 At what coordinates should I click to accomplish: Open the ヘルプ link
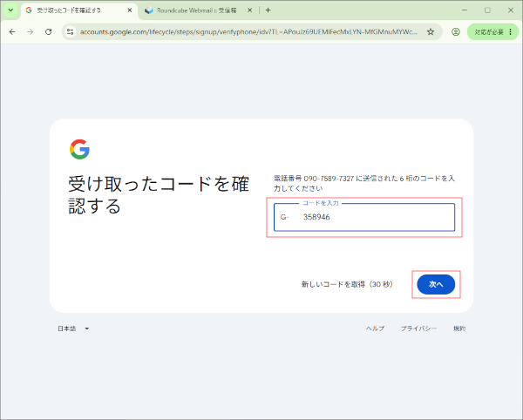pyautogui.click(x=375, y=329)
